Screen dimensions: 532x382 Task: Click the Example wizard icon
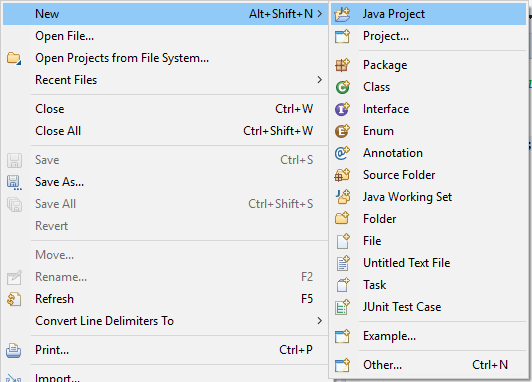point(342,336)
